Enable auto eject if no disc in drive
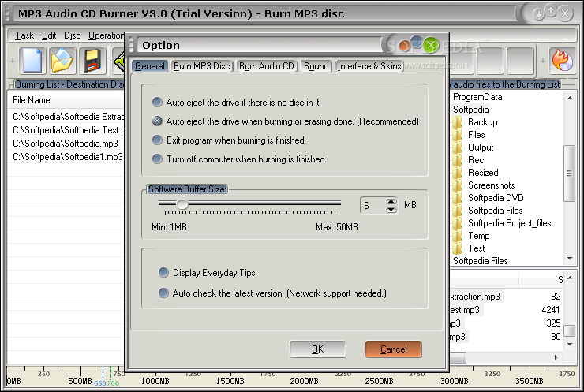This screenshot has height=392, width=584. pyautogui.click(x=157, y=102)
